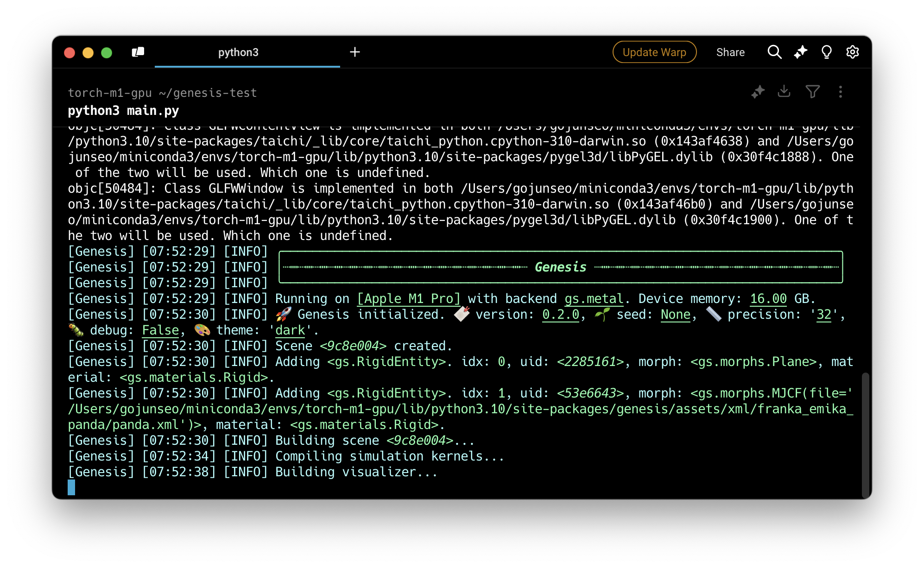Click the gs.metal backend link text
924x568 pixels.
(x=594, y=299)
